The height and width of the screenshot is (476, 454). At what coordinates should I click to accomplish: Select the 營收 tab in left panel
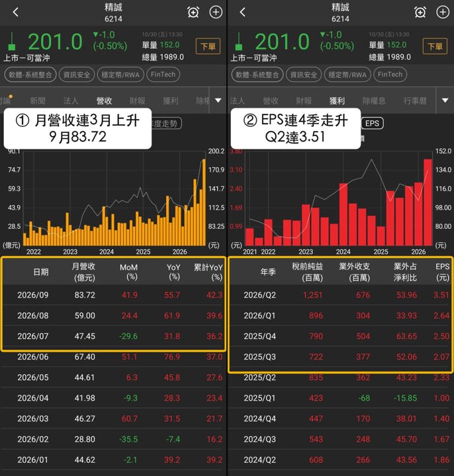click(x=104, y=100)
